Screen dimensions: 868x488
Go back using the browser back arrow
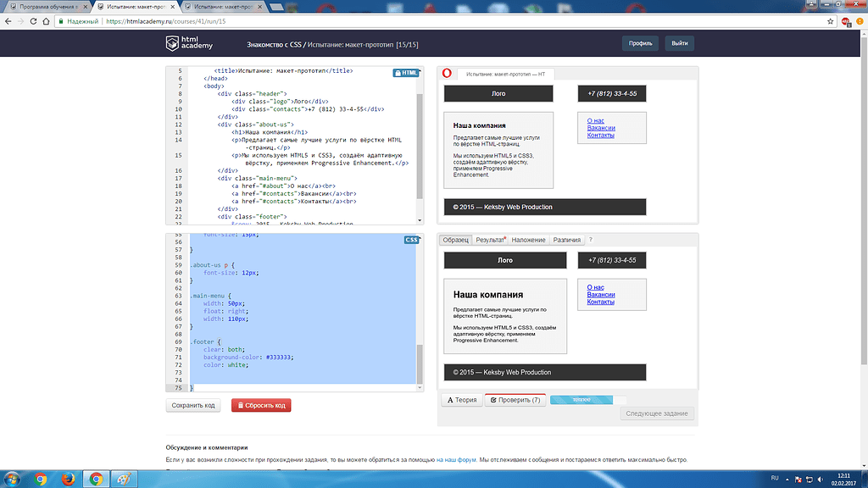(9, 24)
